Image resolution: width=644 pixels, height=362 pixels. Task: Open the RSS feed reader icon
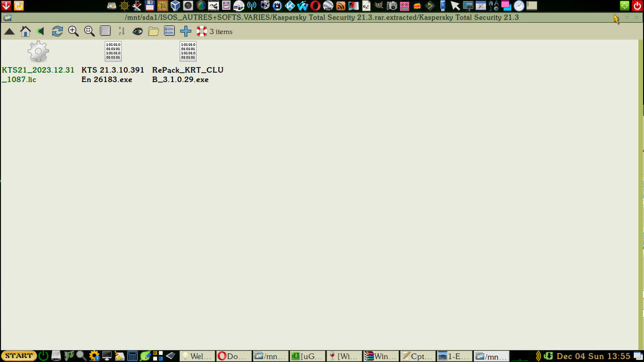341,6
